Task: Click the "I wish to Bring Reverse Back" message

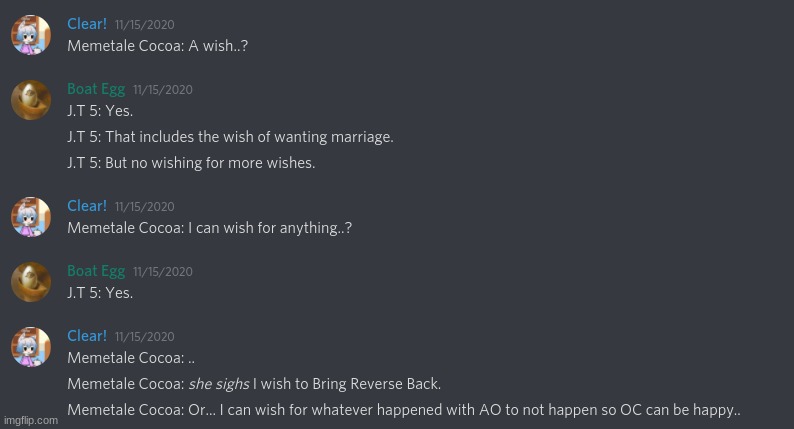Action: tap(254, 384)
